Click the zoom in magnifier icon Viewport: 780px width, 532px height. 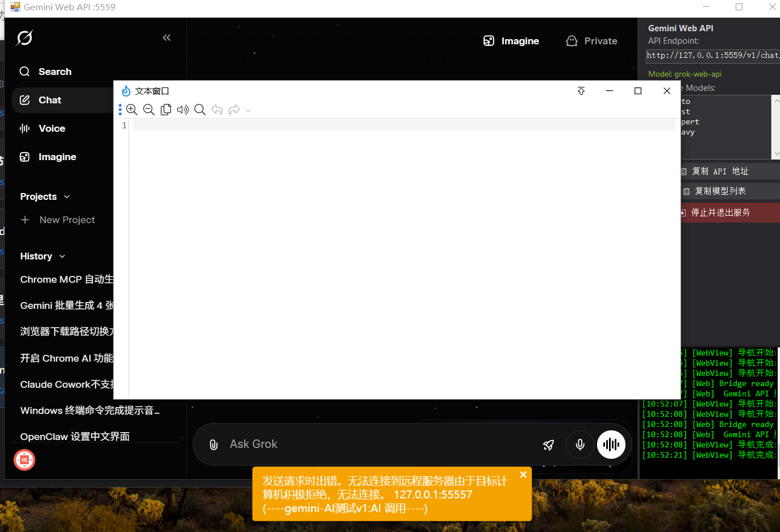132,110
